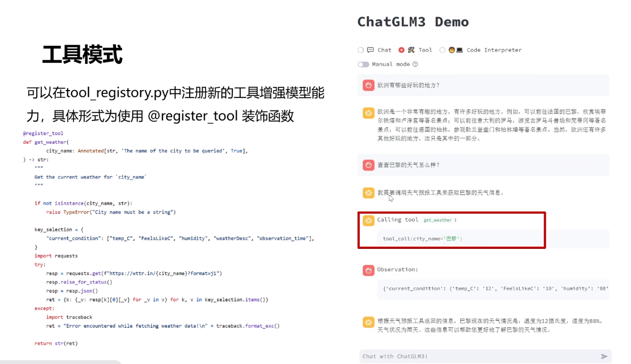Click the 工具模式 slide title
Image resolution: width=631 pixels, height=364 pixels.
[x=82, y=55]
